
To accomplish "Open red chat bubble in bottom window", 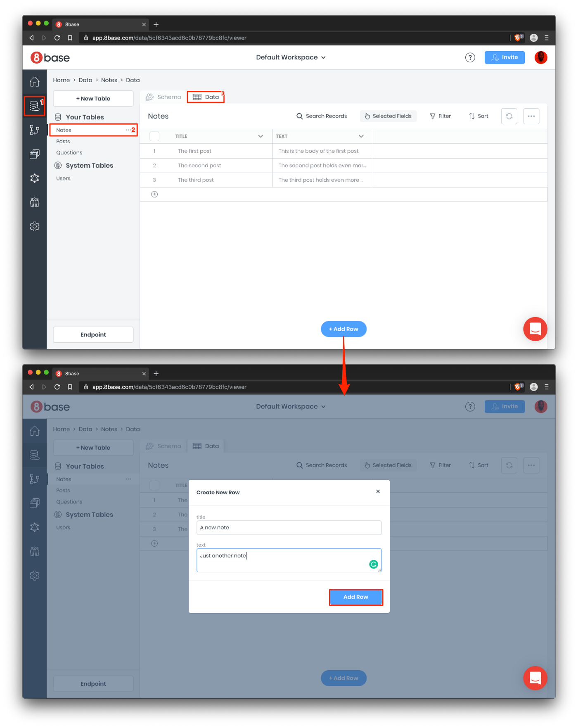I will point(535,678).
